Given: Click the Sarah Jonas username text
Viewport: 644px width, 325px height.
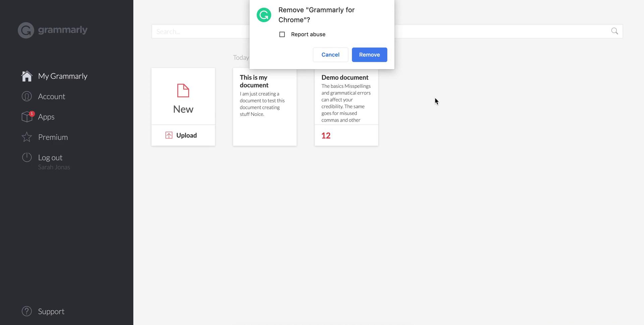Looking at the screenshot, I should click(x=54, y=167).
